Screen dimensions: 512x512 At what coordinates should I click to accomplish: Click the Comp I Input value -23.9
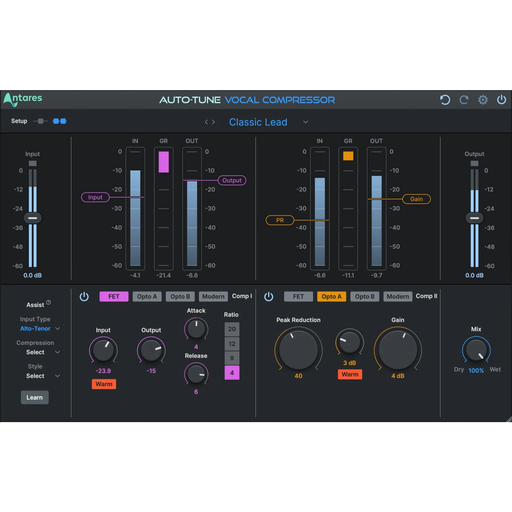pyautogui.click(x=103, y=371)
